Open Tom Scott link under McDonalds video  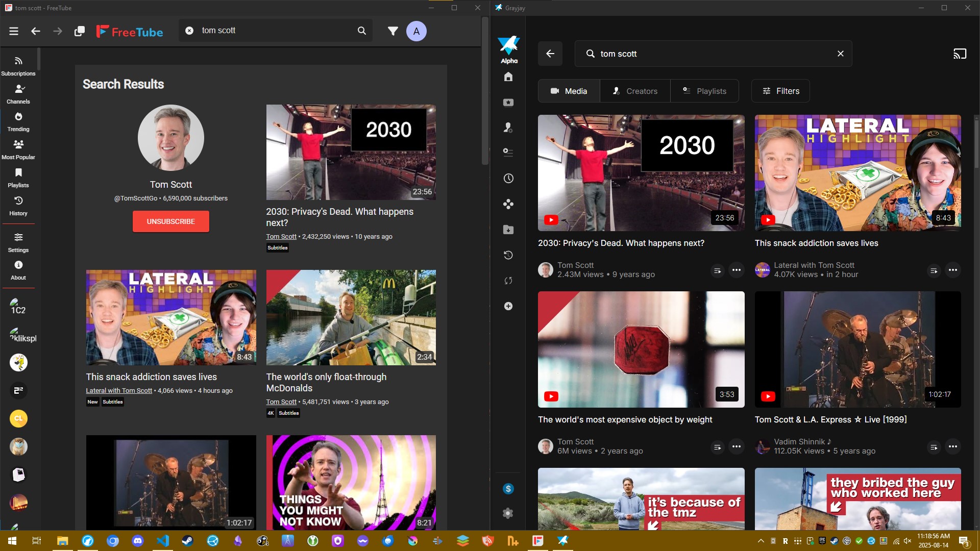point(281,402)
